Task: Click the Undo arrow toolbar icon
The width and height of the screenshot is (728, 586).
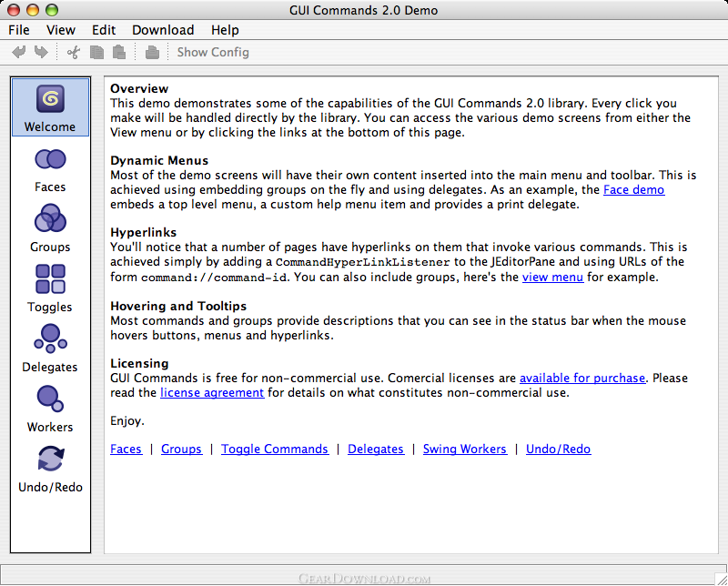Action: pos(19,52)
